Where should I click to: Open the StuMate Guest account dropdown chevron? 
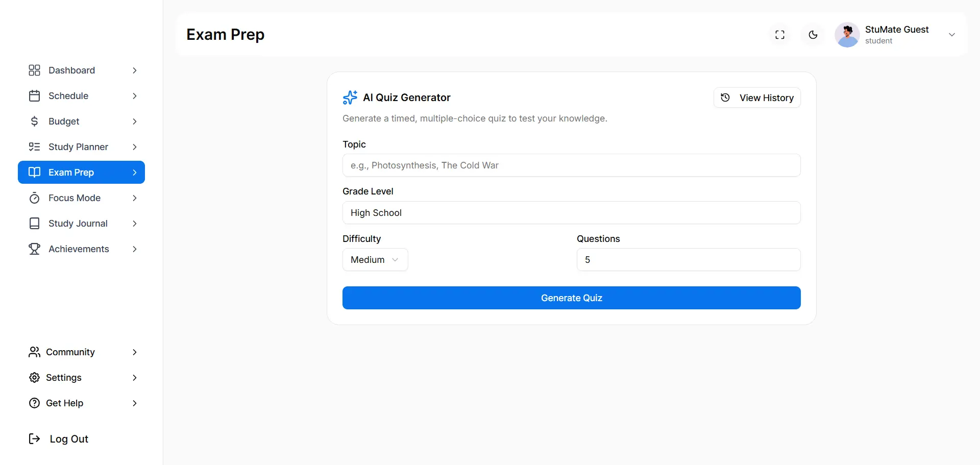point(951,35)
